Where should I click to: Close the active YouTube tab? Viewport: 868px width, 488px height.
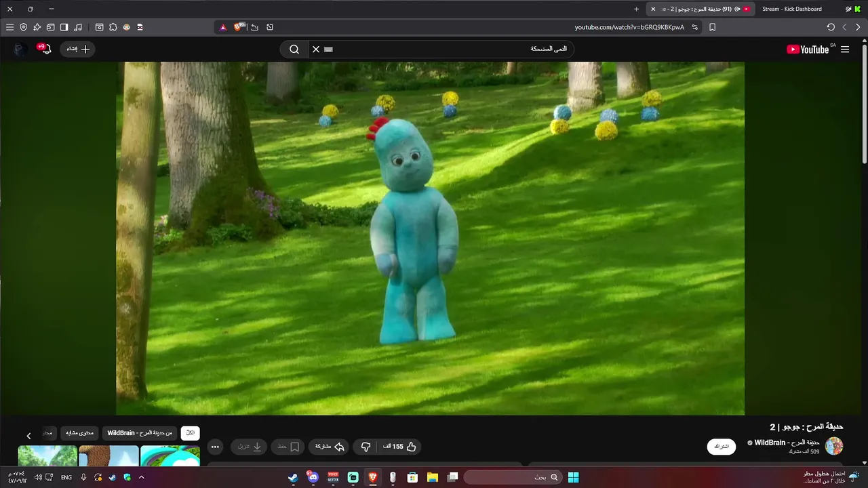click(653, 9)
